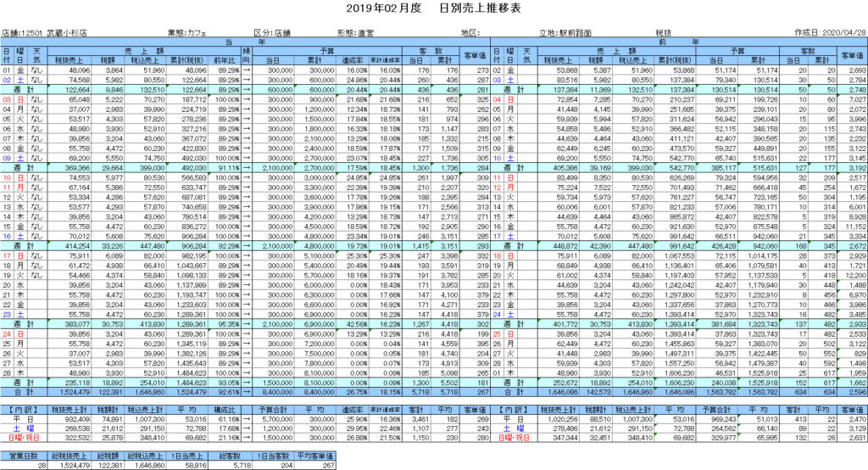The image size is (868, 470).
Task: Click the achievement rate cell 42.56%
Action: click(x=357, y=324)
